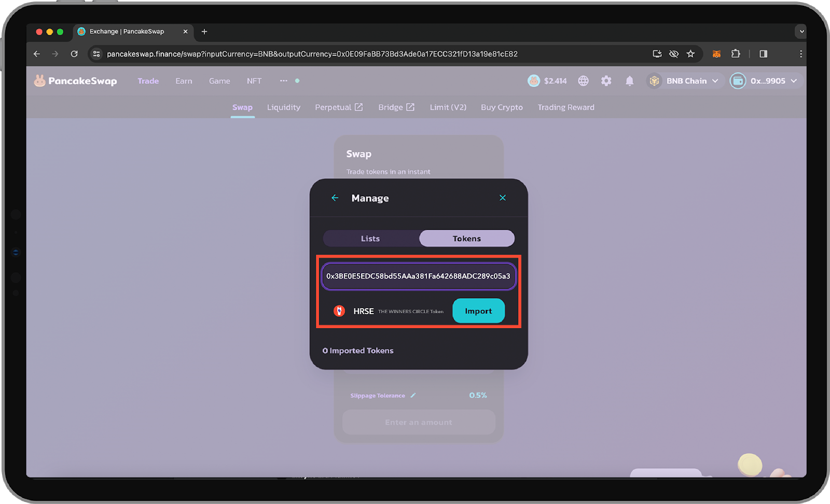The image size is (830, 504).
Task: Expand the BNB Chain network dropdown
Action: coord(685,81)
